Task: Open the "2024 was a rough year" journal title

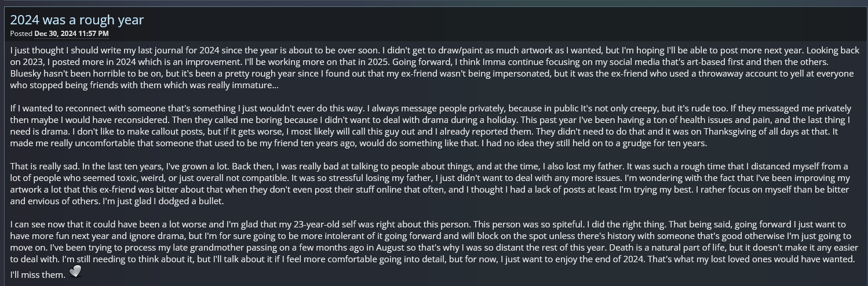Action: pyautogui.click(x=77, y=20)
